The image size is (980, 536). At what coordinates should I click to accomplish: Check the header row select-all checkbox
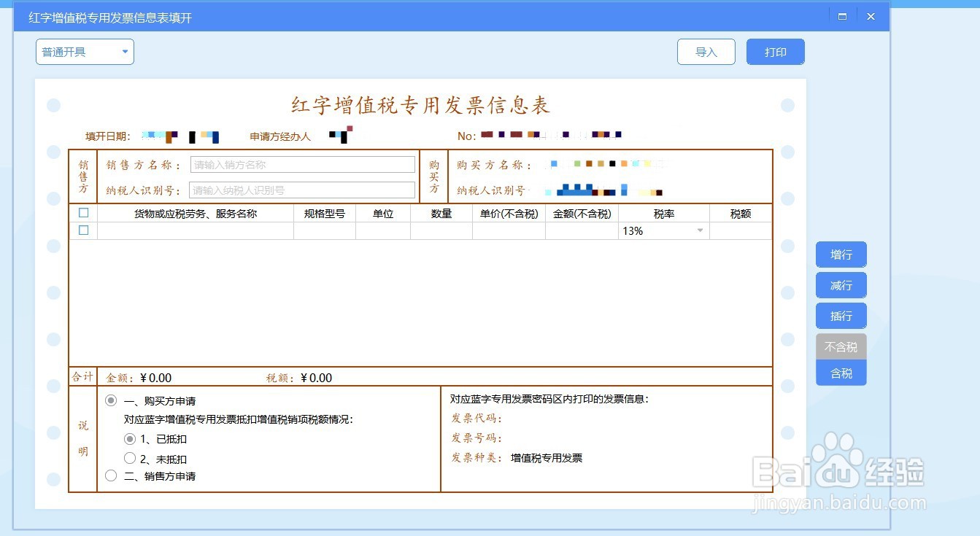tap(84, 212)
